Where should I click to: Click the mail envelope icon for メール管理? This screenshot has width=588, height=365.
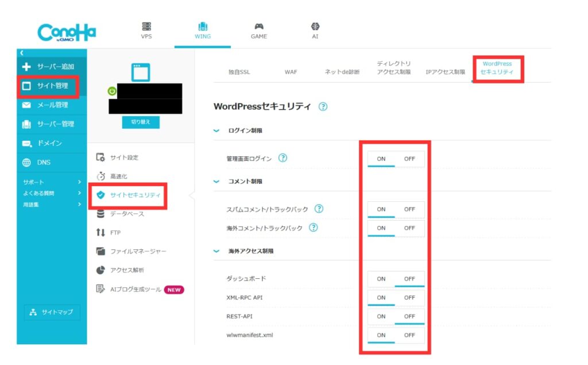pyautogui.click(x=26, y=105)
